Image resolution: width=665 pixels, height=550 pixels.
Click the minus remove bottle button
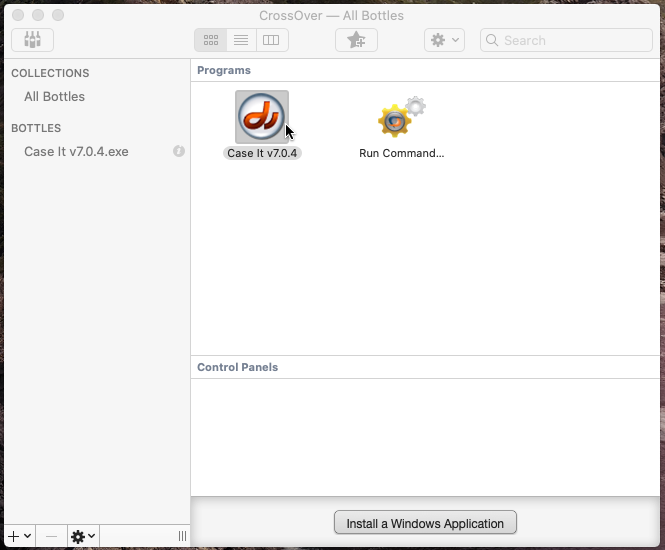[51, 536]
